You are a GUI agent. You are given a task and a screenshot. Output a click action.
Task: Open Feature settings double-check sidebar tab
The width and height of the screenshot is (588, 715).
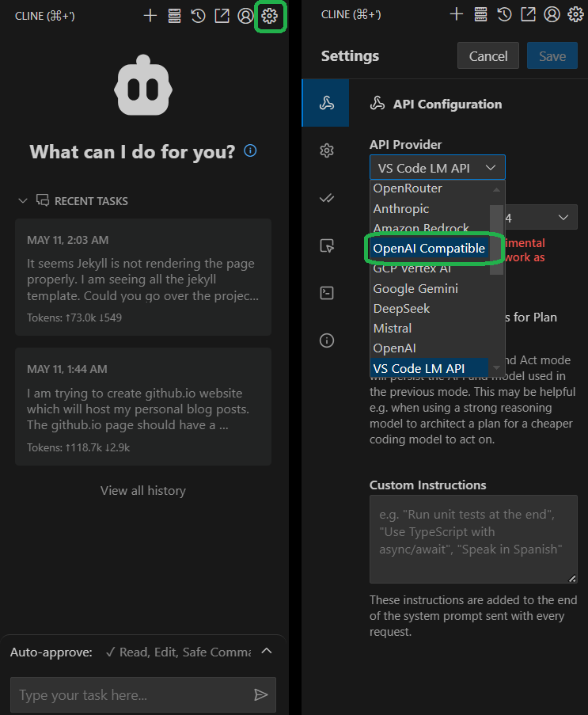pyautogui.click(x=326, y=198)
